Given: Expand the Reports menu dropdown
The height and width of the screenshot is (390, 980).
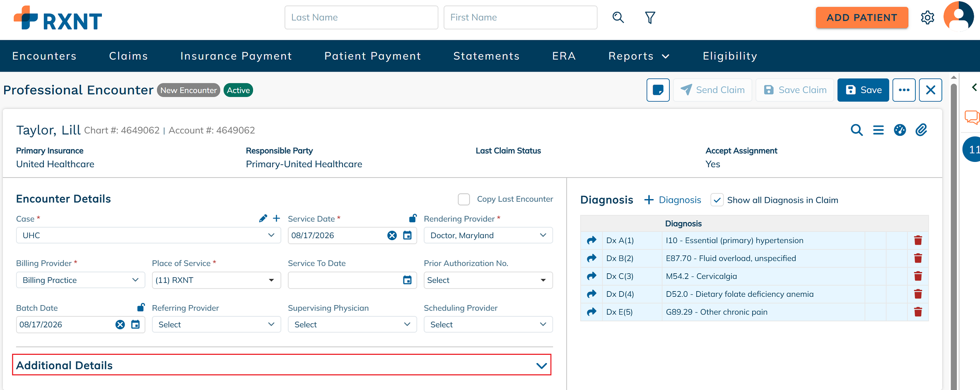Looking at the screenshot, I should [x=639, y=56].
